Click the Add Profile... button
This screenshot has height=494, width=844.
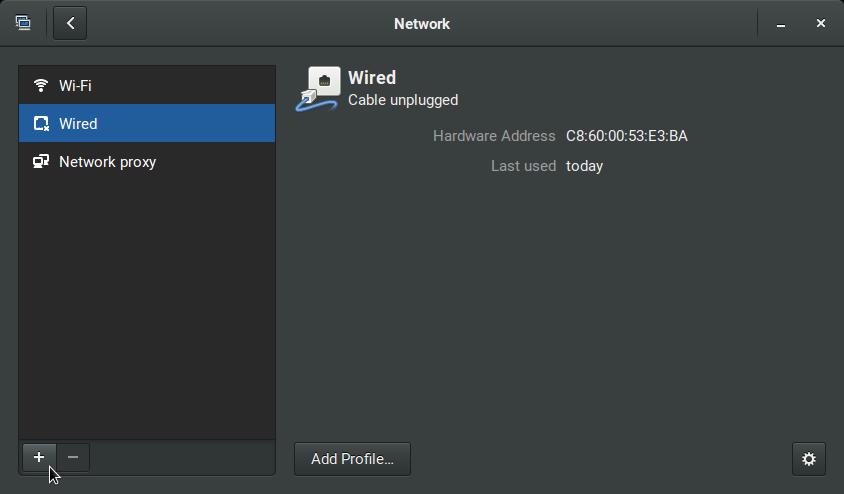(x=352, y=459)
